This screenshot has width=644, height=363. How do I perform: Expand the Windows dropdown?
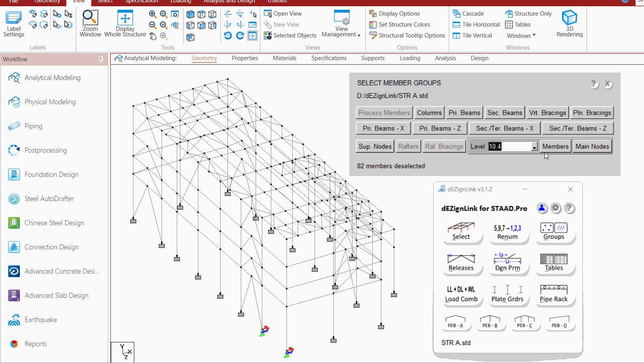click(x=521, y=36)
